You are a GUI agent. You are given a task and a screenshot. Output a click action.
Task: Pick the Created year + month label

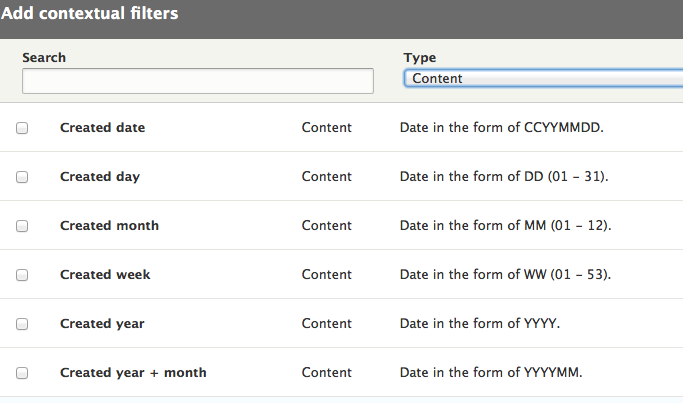click(x=133, y=373)
